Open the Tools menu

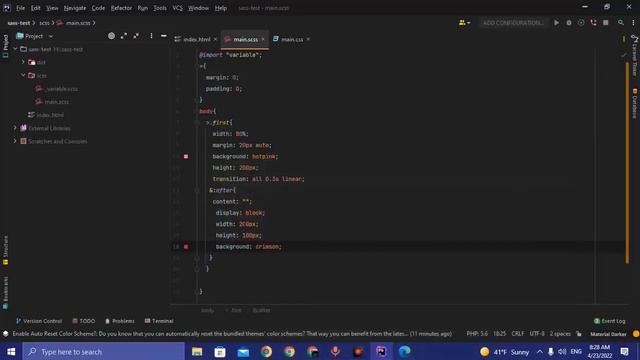(x=160, y=8)
